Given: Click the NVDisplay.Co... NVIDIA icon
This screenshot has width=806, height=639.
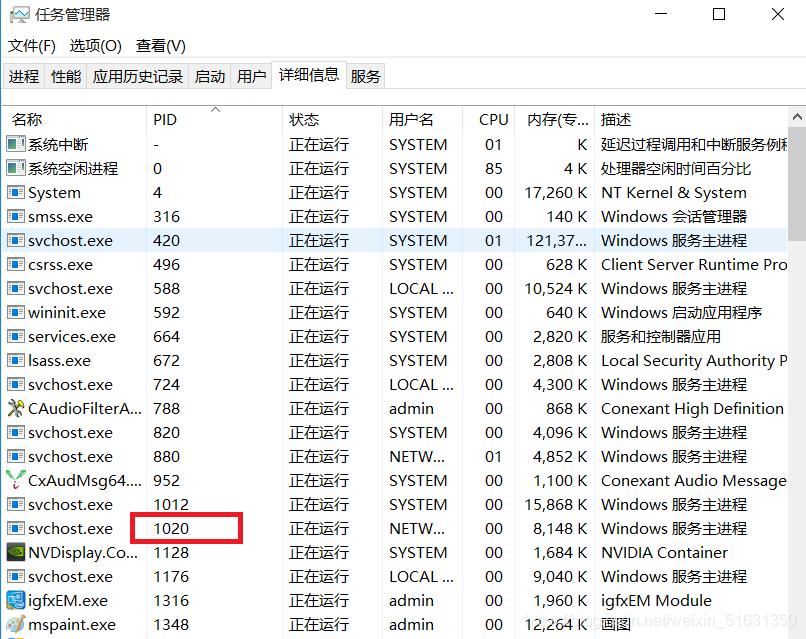Looking at the screenshot, I should pyautogui.click(x=16, y=552).
